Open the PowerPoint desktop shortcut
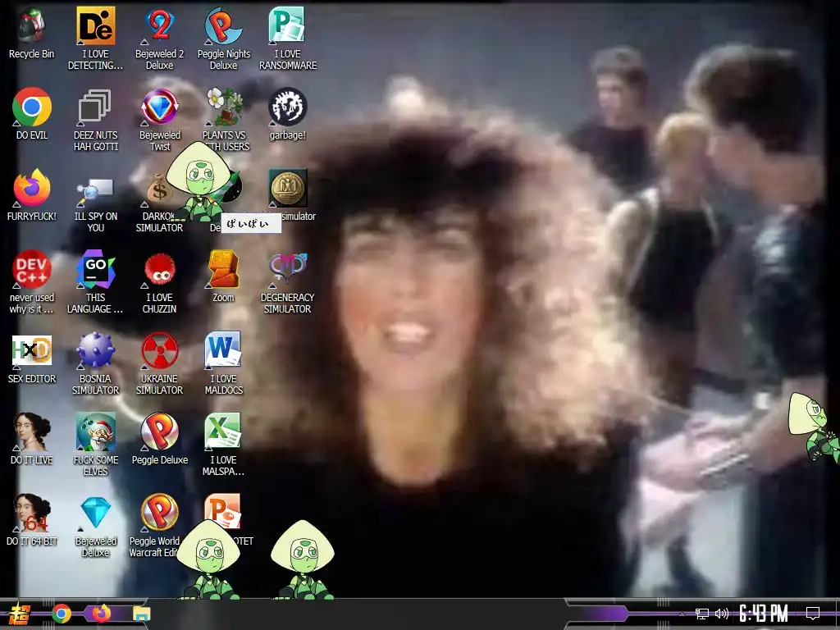 click(223, 509)
